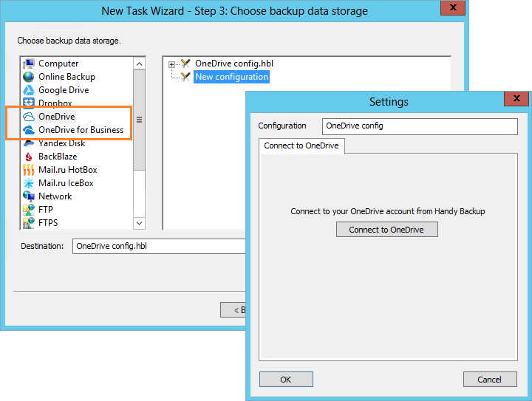532x401 pixels.
Task: Select the 'Online Backup' list label
Action: click(66, 77)
